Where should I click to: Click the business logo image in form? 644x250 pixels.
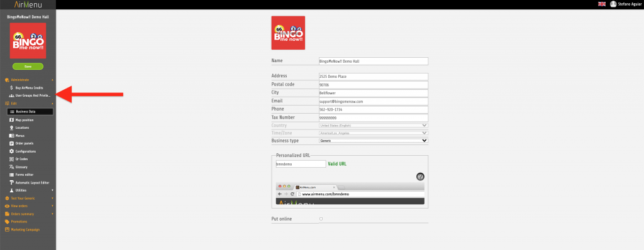point(288,33)
